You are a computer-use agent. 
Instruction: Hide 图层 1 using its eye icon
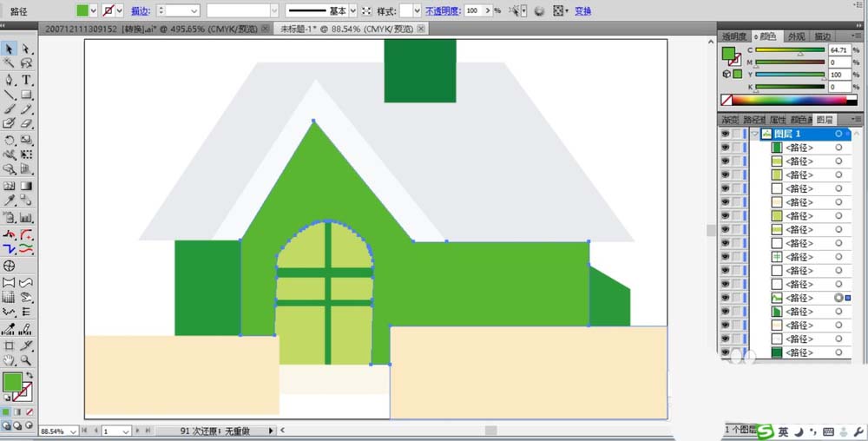tap(725, 134)
